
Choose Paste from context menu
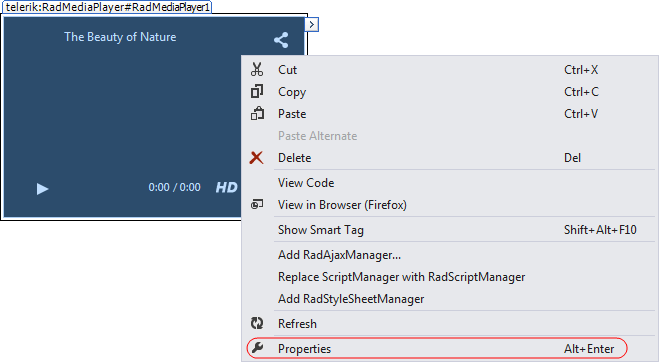pyautogui.click(x=450, y=114)
